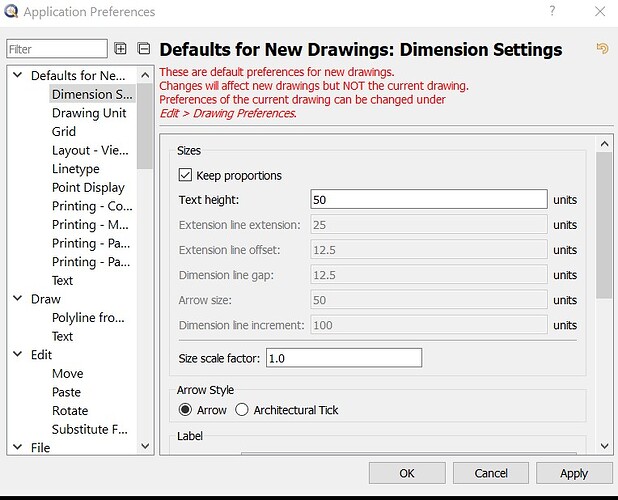Screen dimensions: 618x500
Task: Collapse the Draw tree node
Action: (x=18, y=299)
